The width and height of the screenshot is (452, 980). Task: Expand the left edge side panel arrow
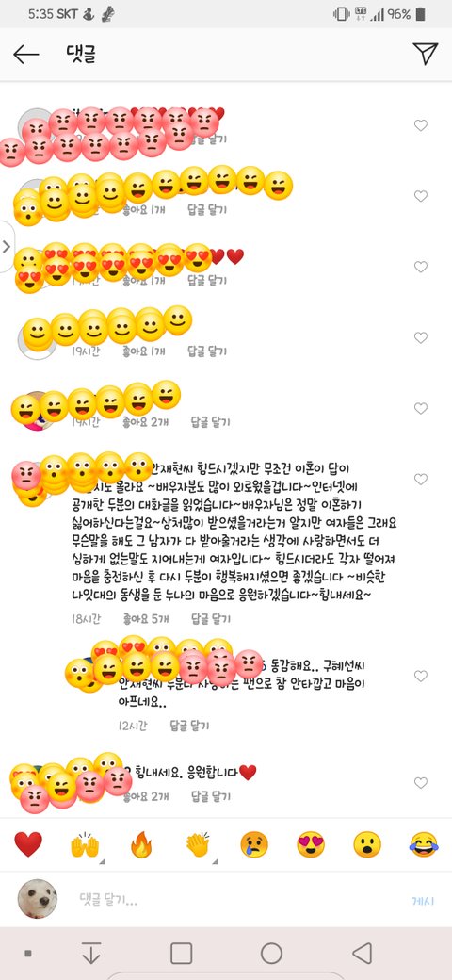click(x=7, y=246)
